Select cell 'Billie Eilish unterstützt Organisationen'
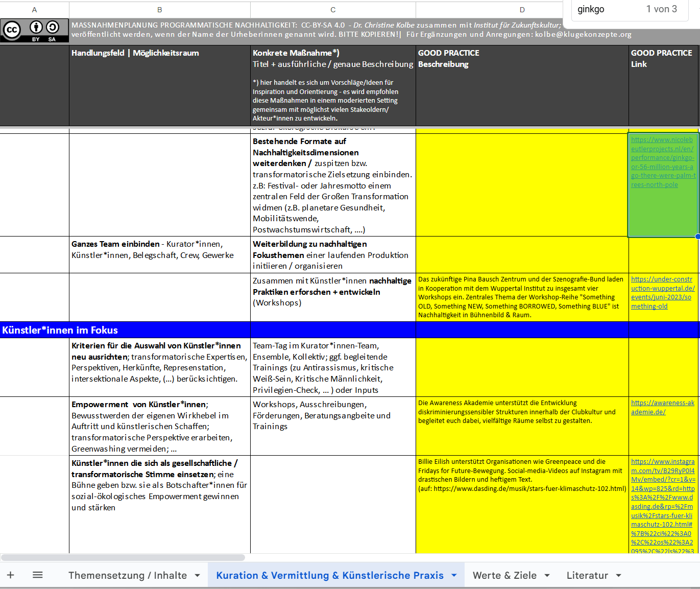The width and height of the screenshot is (700, 589). pyautogui.click(x=522, y=504)
